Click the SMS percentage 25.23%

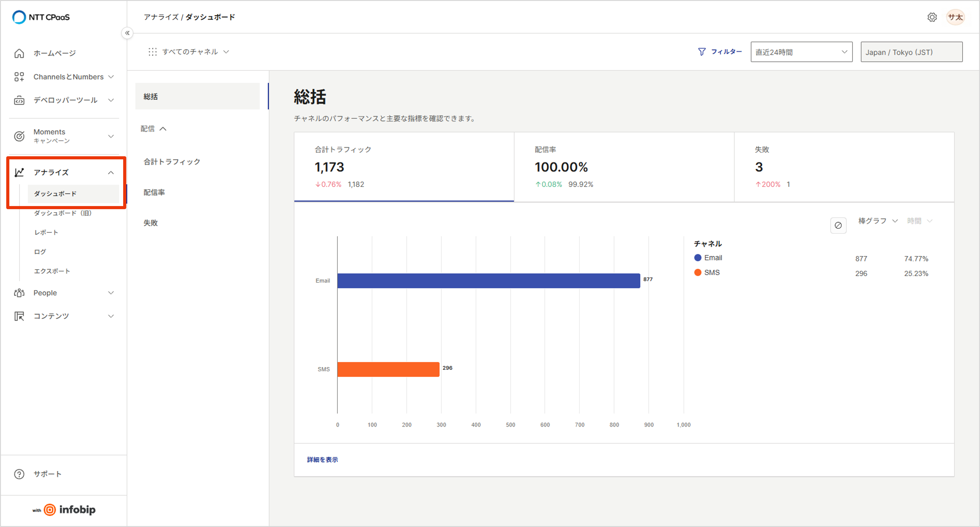point(916,274)
